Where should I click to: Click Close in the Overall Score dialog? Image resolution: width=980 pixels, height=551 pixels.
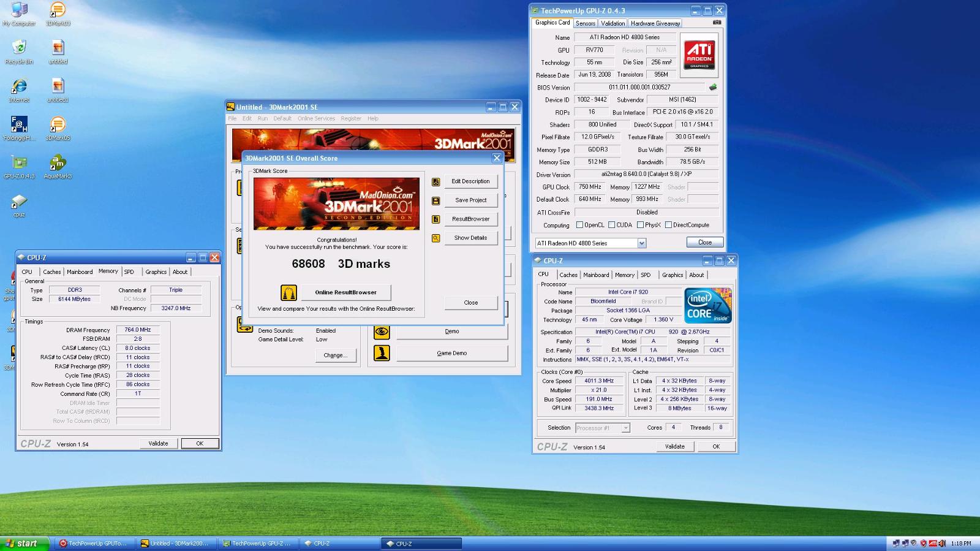point(470,303)
